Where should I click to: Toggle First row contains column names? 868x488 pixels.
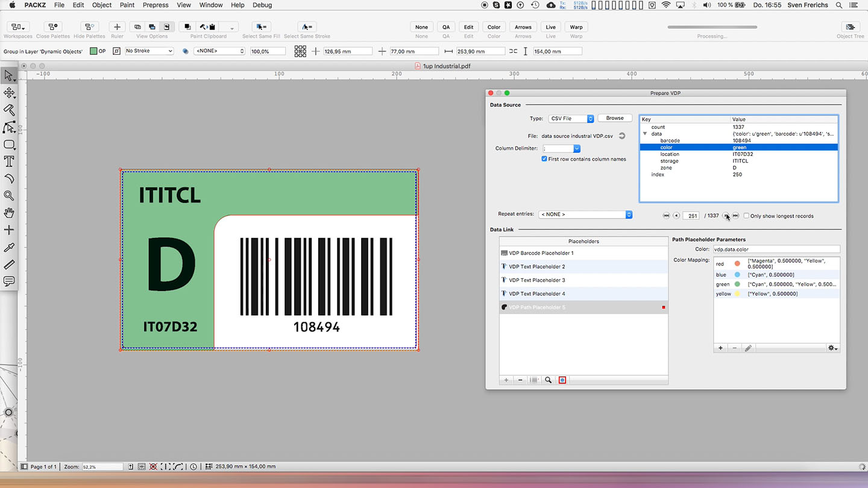pos(545,159)
